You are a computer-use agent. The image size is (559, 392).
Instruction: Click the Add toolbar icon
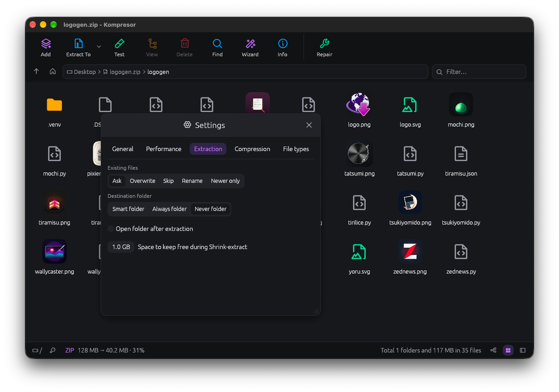pos(46,44)
